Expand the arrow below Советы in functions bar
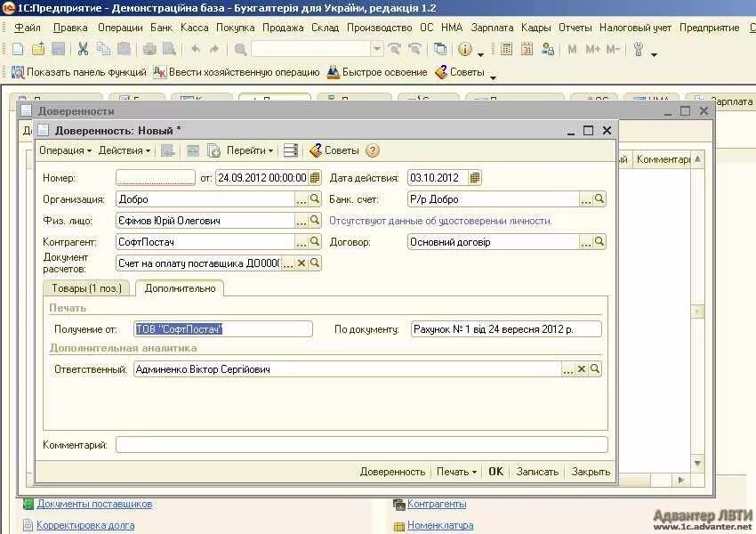The width and height of the screenshot is (756, 534). pos(493,77)
